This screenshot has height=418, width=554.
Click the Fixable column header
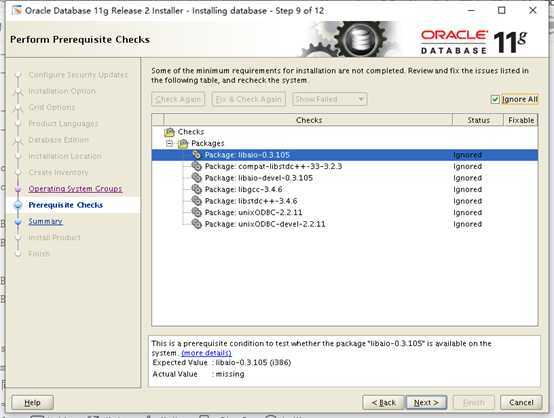coord(521,120)
